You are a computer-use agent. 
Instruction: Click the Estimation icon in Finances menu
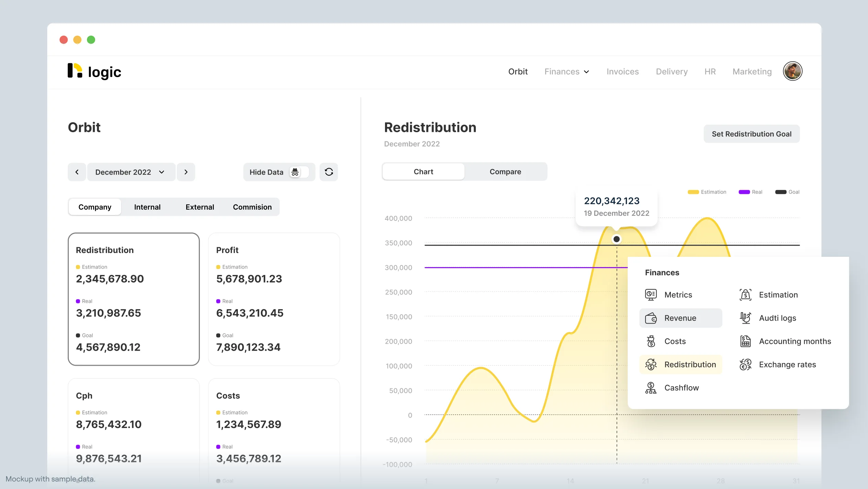[x=745, y=294]
